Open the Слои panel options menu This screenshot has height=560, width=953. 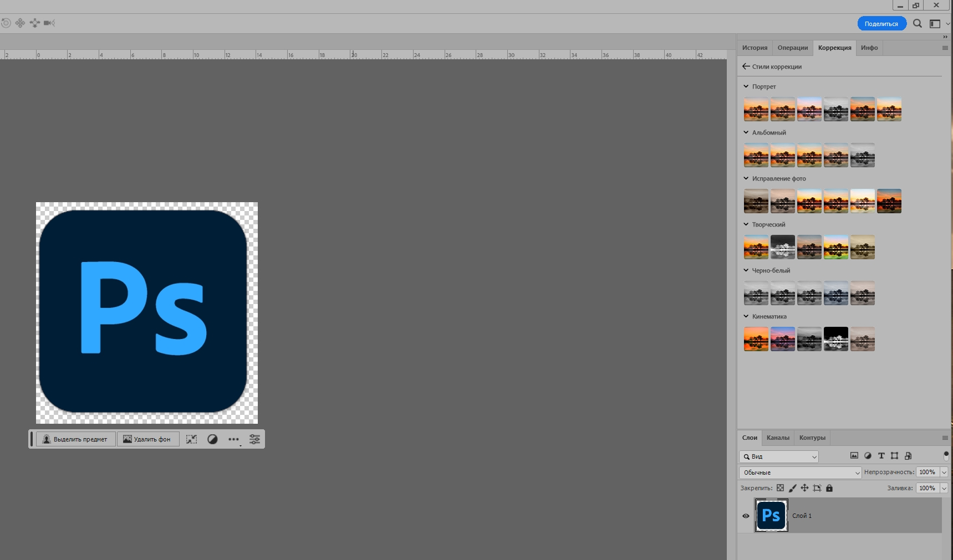point(945,438)
